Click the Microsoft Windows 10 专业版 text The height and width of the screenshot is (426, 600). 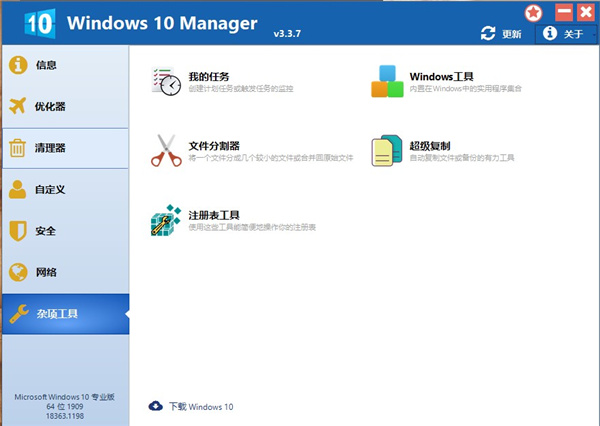[x=65, y=397]
